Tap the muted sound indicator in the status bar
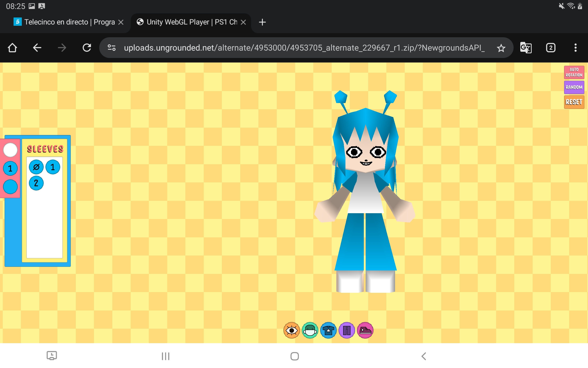 (562, 6)
